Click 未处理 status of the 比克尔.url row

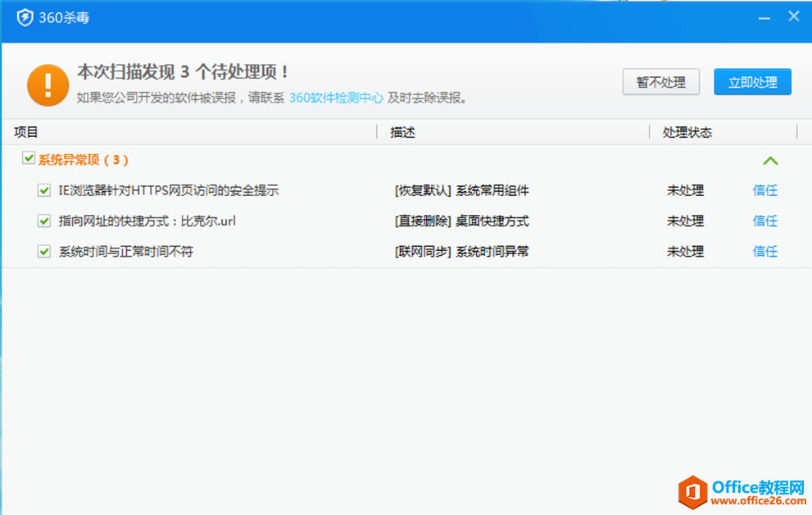tap(685, 221)
